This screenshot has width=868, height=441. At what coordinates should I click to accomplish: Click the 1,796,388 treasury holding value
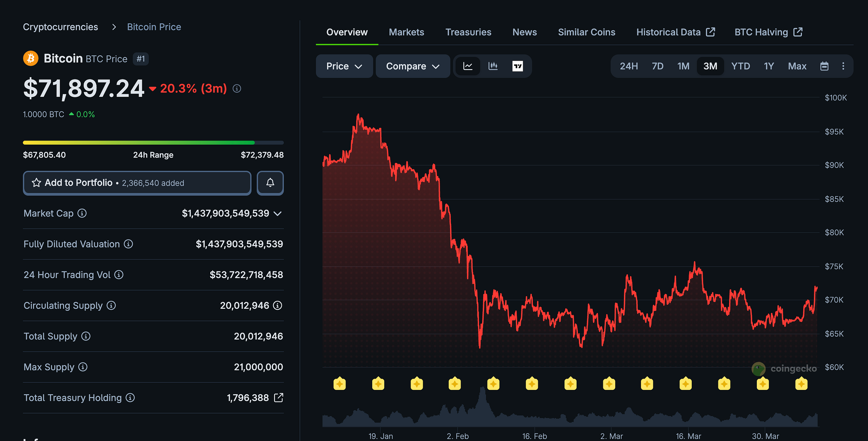[x=248, y=398]
